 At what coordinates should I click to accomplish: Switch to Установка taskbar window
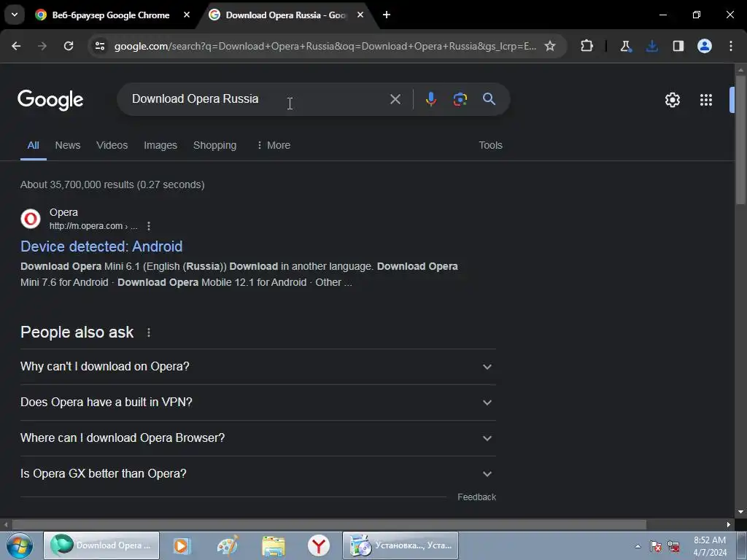pyautogui.click(x=400, y=545)
